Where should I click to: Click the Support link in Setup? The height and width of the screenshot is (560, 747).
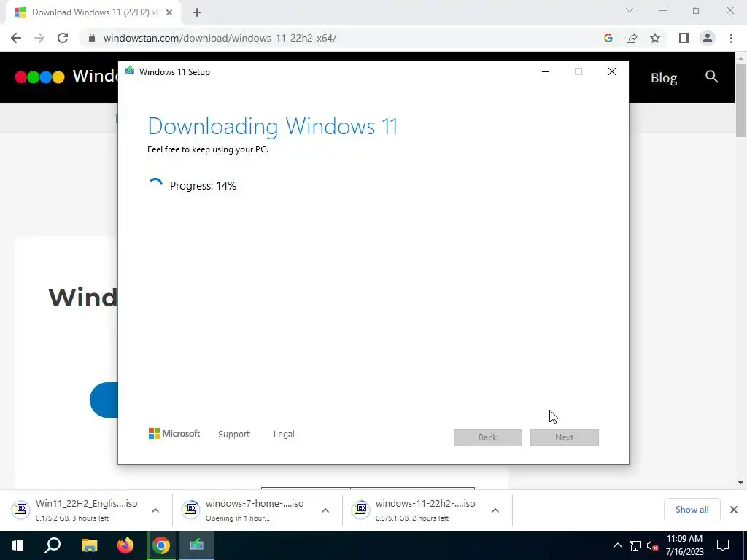click(x=234, y=435)
